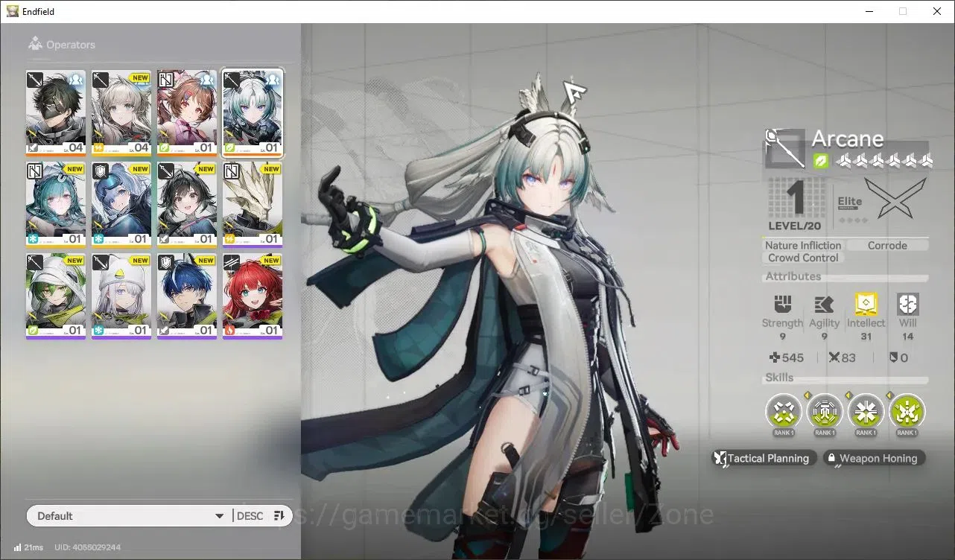
Task: Click the sort direction icon beside DESC
Action: (279, 516)
